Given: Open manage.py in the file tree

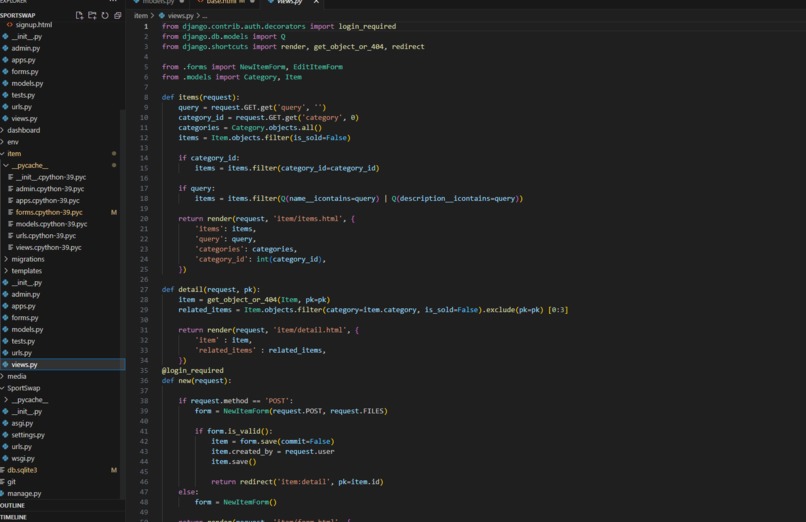Looking at the screenshot, I should click(x=24, y=494).
